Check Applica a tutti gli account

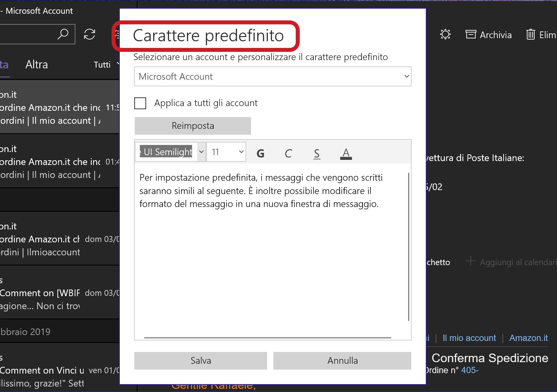[140, 103]
